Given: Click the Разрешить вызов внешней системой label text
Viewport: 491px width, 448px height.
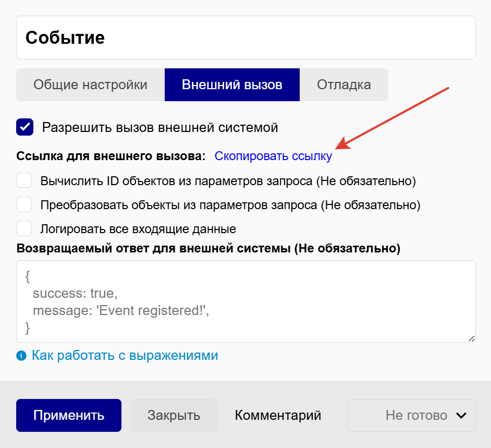Looking at the screenshot, I should pos(160,127).
